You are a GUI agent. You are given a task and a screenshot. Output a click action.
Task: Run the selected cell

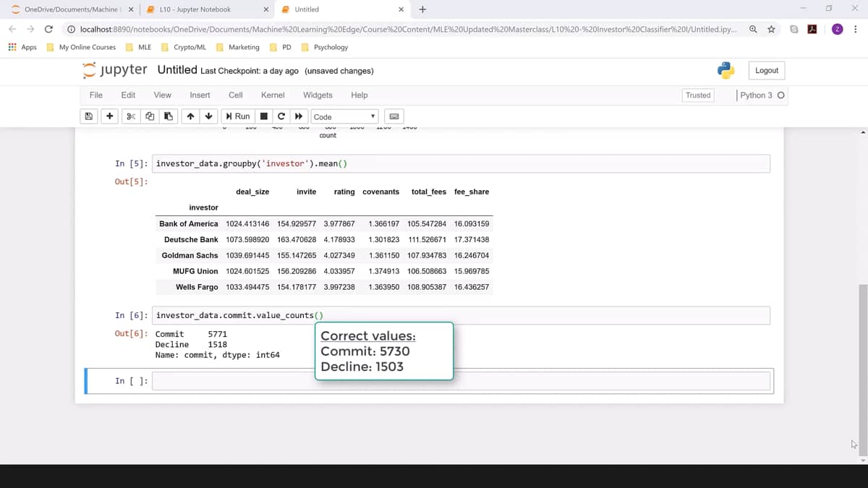[238, 116]
